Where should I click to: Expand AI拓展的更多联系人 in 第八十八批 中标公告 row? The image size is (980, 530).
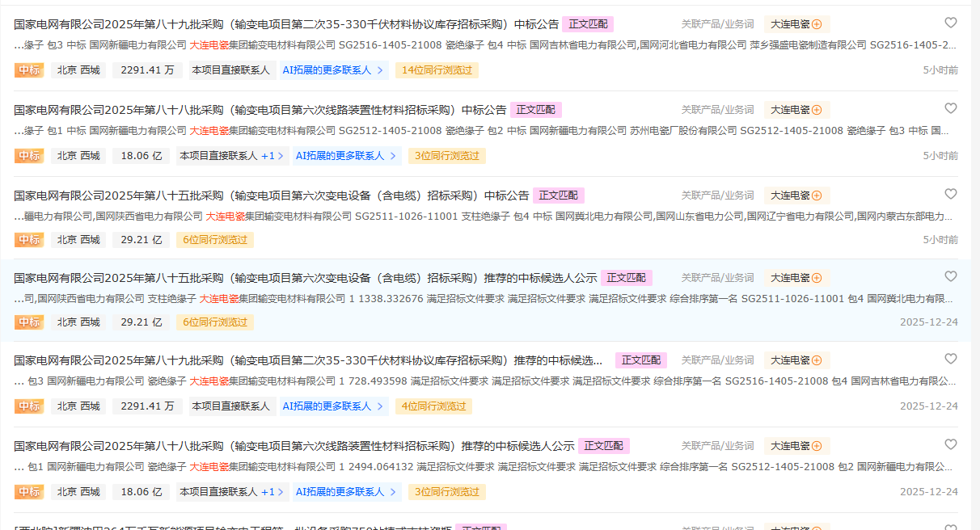346,156
